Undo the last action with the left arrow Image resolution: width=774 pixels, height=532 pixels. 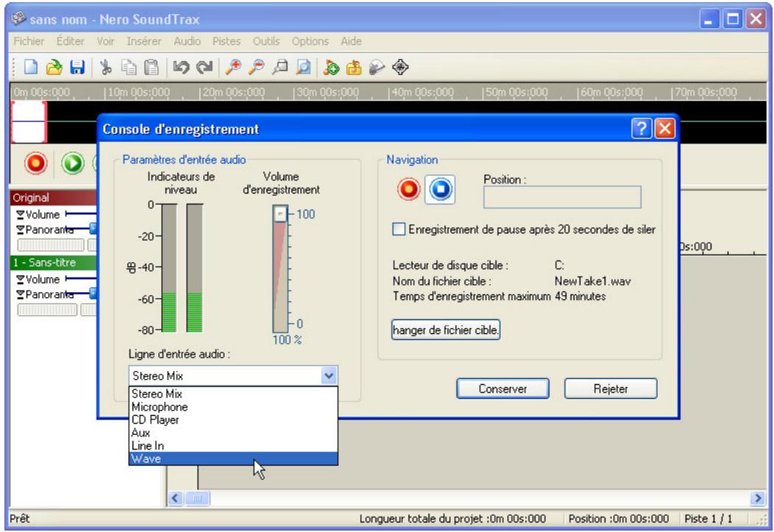point(180,67)
